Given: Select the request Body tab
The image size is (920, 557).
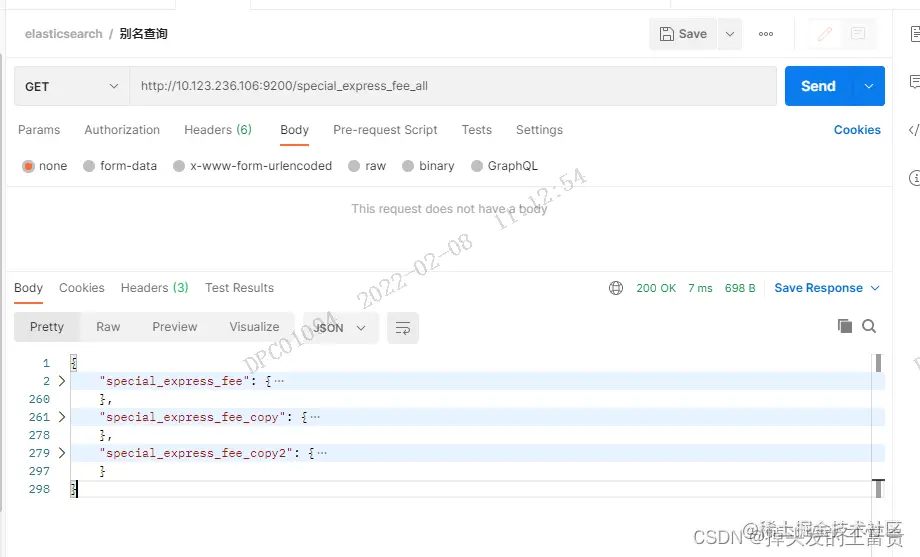Looking at the screenshot, I should pyautogui.click(x=295, y=130).
